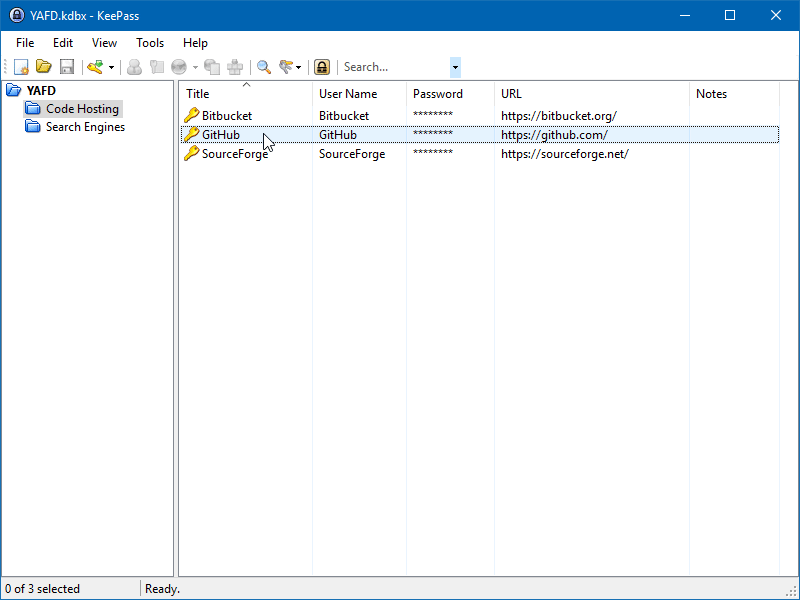Viewport: 800px width, 600px height.
Task: Click the Save database floppy icon
Action: tap(67, 67)
